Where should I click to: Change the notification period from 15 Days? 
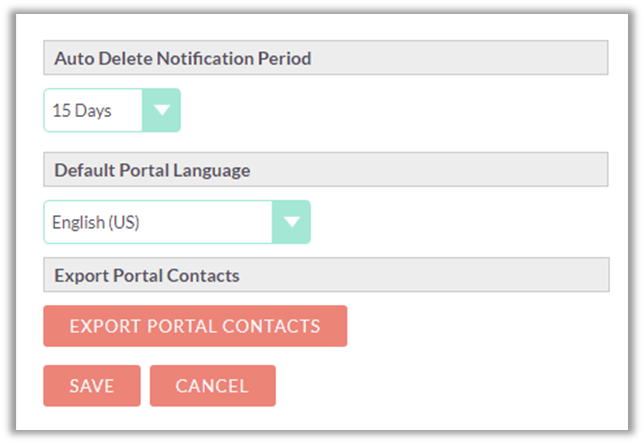tap(112, 110)
